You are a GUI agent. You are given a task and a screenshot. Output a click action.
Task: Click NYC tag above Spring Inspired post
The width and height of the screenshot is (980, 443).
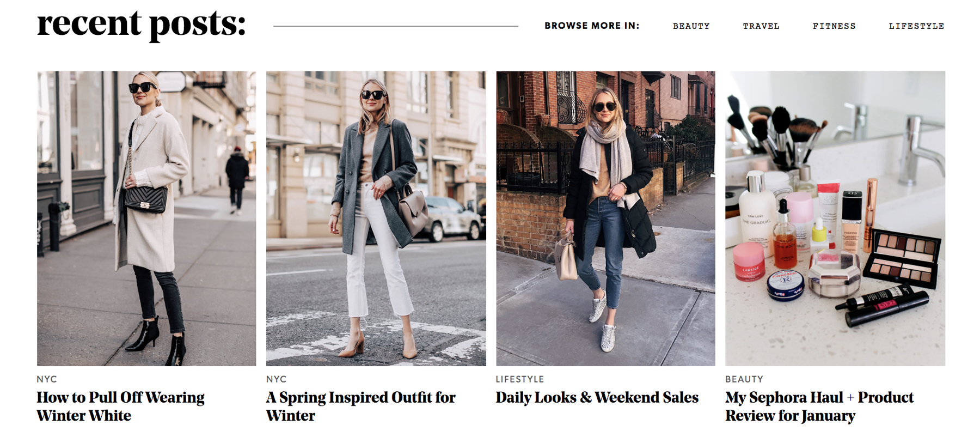coord(277,379)
